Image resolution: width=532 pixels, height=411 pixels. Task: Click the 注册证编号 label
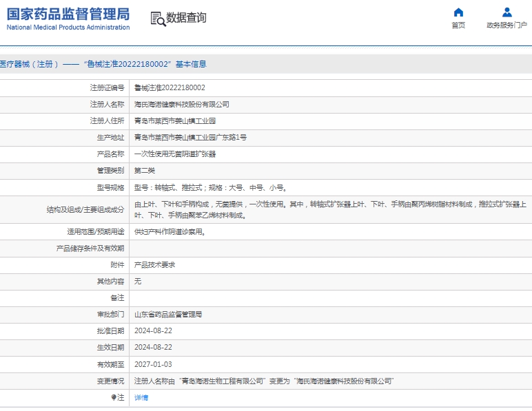coord(108,87)
